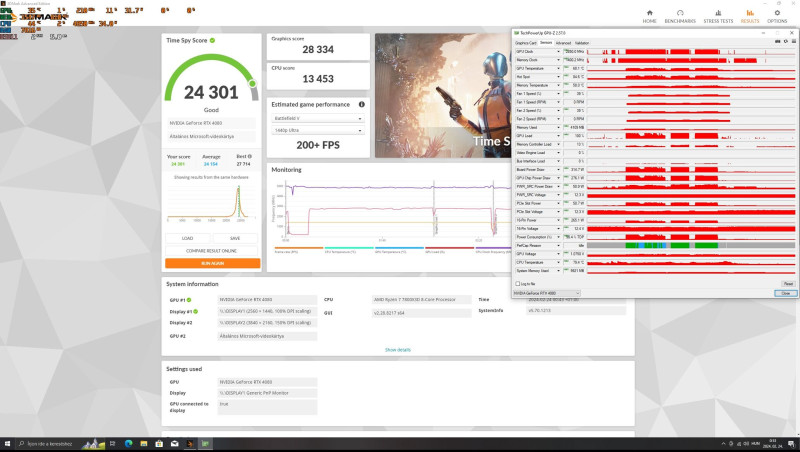Click COMPARE RESULT ONLINE button
The height and width of the screenshot is (452, 800).
[211, 251]
